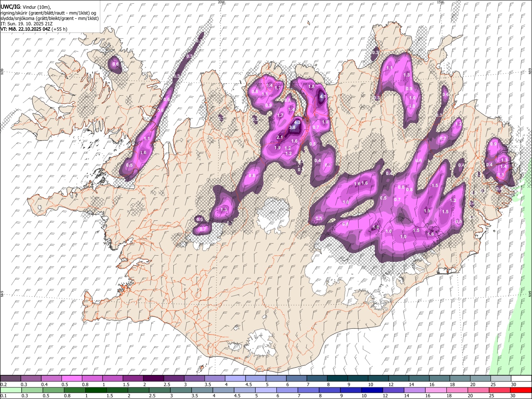Click the 2.5–3 gray-green rain legend swatch
The height and width of the screenshot is (399, 532).
coord(159,390)
